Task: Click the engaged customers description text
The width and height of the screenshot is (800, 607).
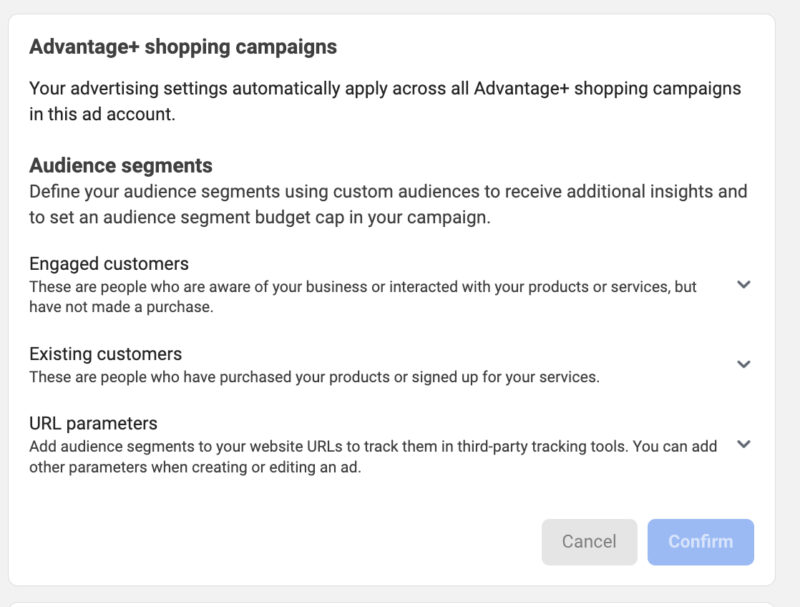Action: point(370,294)
